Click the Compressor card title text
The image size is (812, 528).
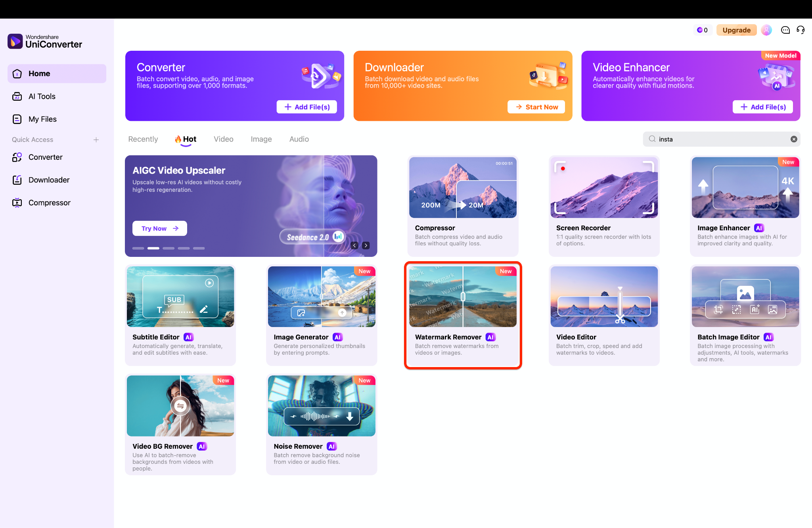click(435, 228)
